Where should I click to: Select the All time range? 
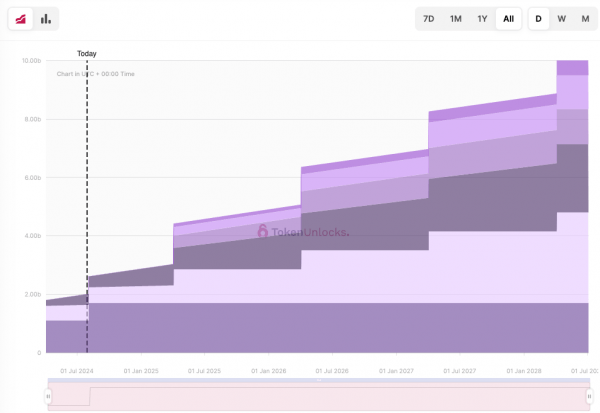click(508, 19)
